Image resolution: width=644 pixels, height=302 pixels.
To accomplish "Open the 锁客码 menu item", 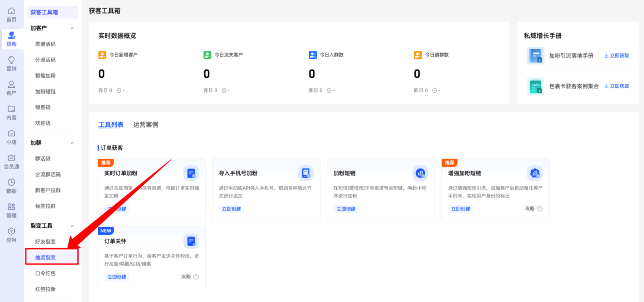I will pyautogui.click(x=43, y=107).
